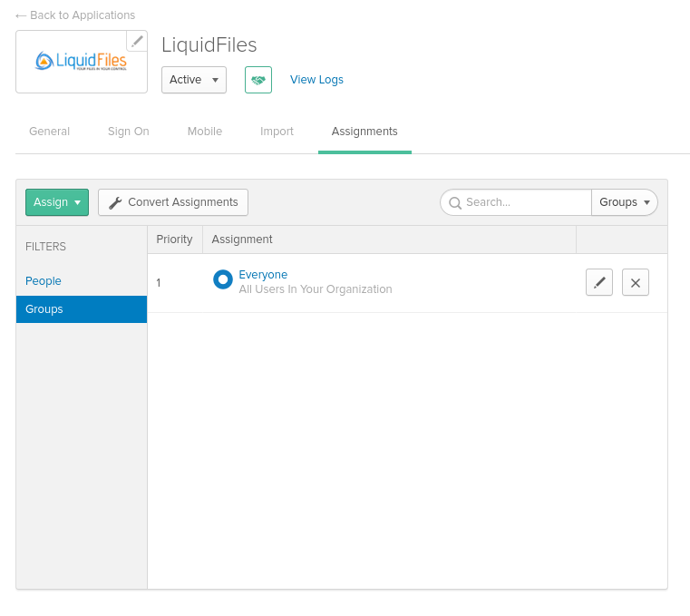Viewport: 690px width, 616px height.
Task: Click the handshake provisioning icon button
Action: (x=258, y=80)
